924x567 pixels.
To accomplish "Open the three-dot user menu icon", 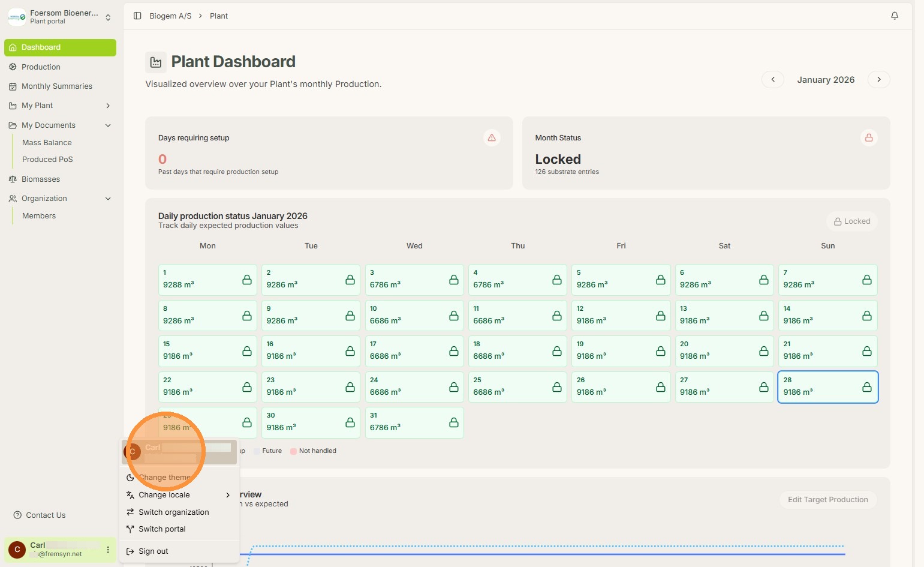I will tap(108, 550).
